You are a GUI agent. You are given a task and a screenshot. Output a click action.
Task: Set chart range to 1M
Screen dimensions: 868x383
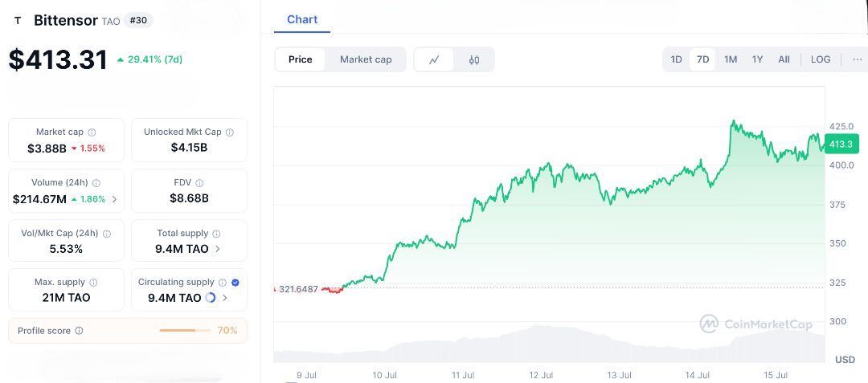(x=731, y=59)
